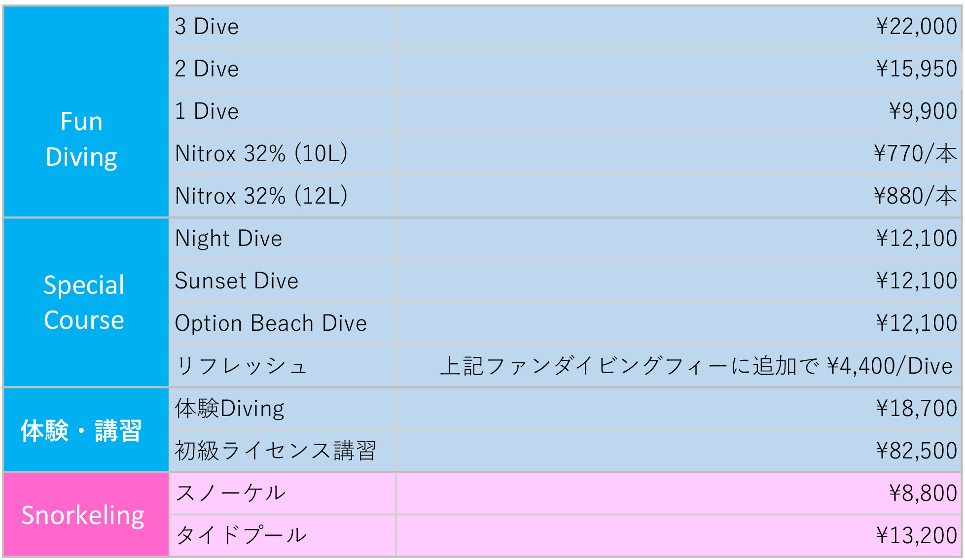Click the Fun Diving category cell
The image size is (965, 560).
[82, 139]
